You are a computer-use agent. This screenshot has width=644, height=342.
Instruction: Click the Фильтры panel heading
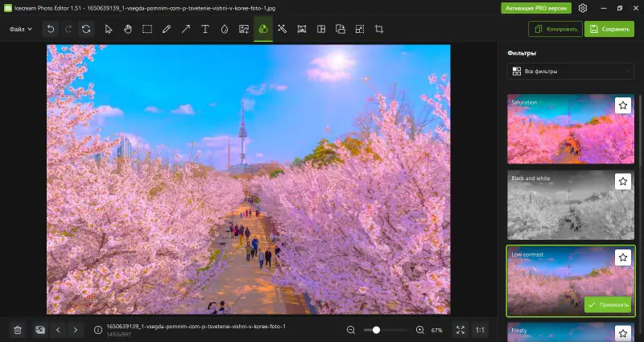point(522,53)
